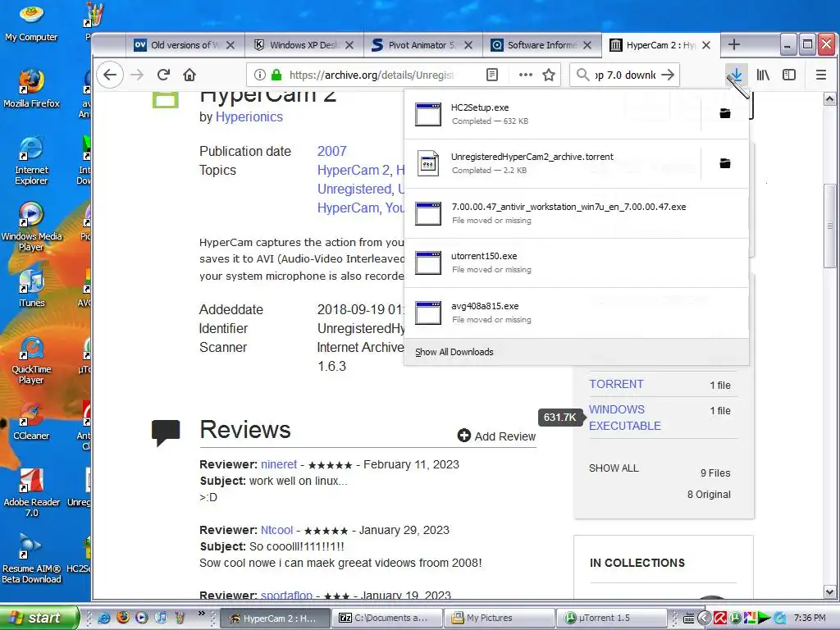Viewport: 840px width, 630px height.
Task: Click the search box with '7.0 downl'
Action: 624,75
